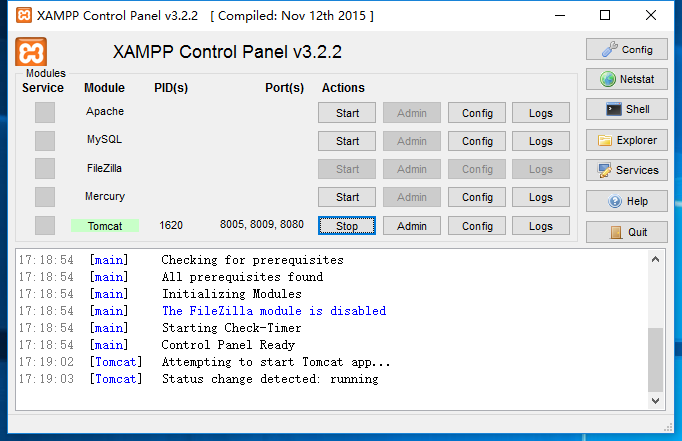Viewport: 682px width, 441px height.
Task: Select the green highlighted Tomcat module label
Action: (x=105, y=226)
